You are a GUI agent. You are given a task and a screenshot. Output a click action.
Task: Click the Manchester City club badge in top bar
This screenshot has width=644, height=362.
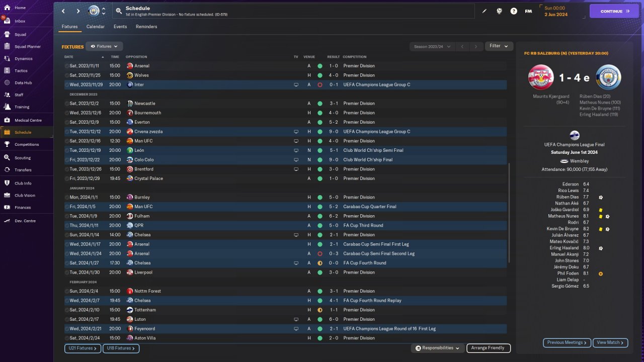coord(94,11)
